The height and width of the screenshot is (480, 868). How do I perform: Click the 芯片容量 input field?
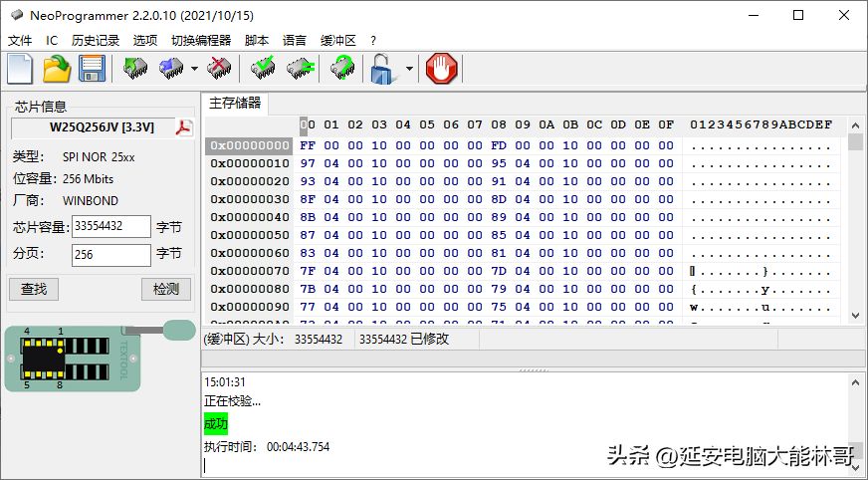pos(111,226)
